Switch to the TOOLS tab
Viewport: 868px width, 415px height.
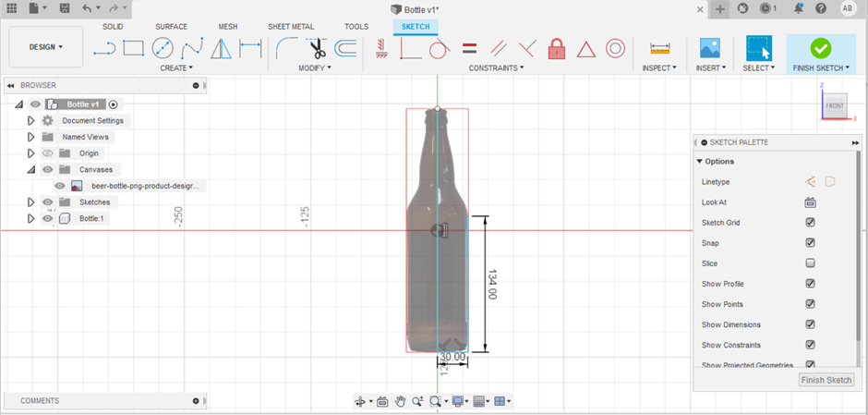coord(356,27)
